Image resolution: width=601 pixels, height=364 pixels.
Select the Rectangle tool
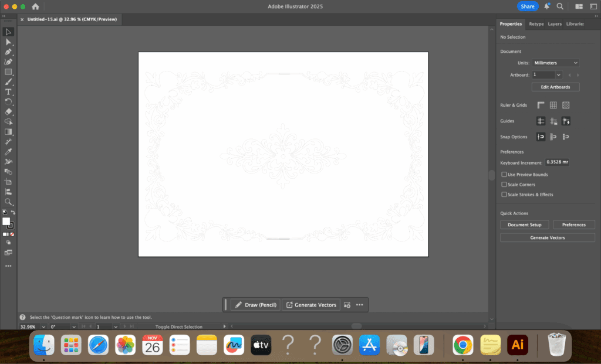[x=9, y=72]
